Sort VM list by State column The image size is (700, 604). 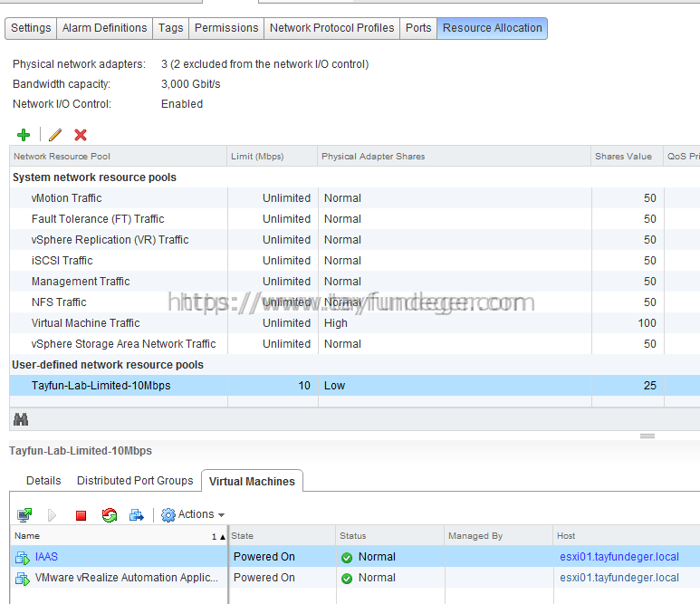coord(282,536)
